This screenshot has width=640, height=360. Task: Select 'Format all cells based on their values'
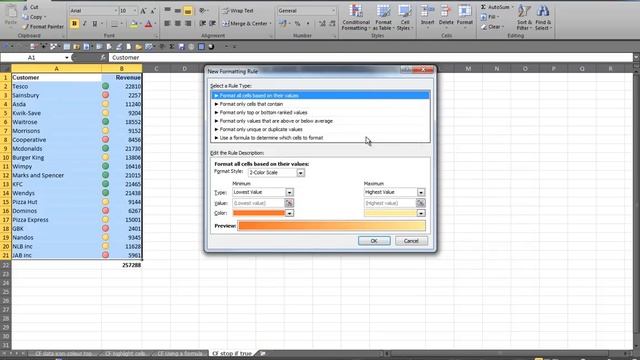pyautogui.click(x=320, y=96)
